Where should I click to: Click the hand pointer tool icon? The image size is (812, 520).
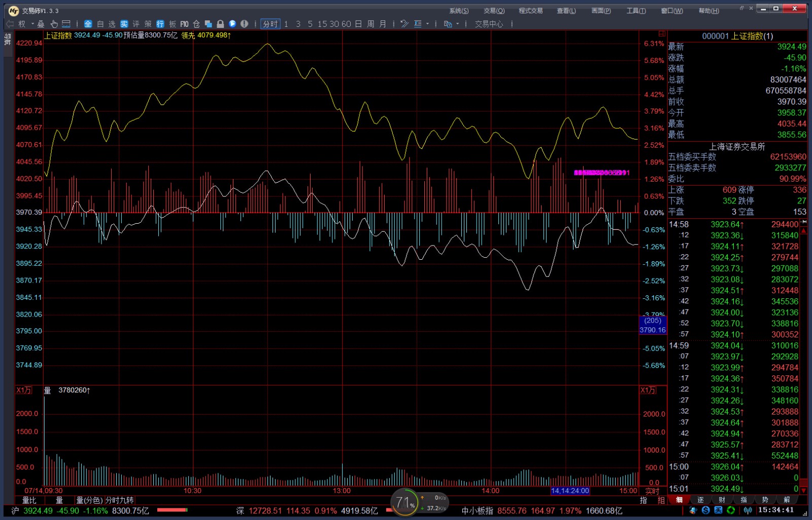[x=54, y=24]
